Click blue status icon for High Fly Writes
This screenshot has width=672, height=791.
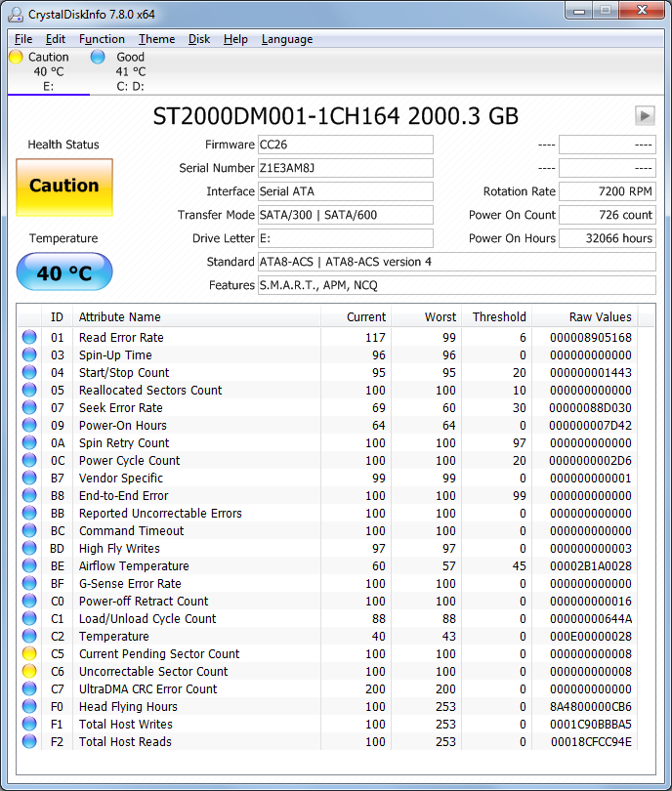(29, 548)
